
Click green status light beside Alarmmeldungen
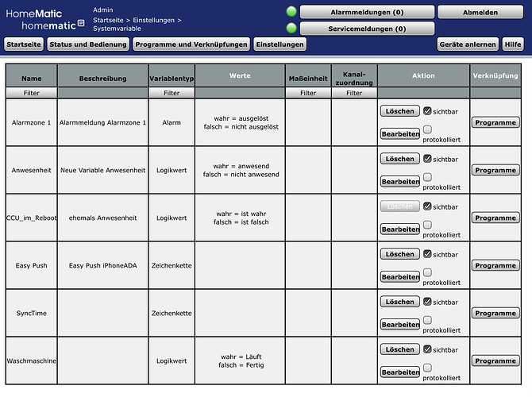[x=291, y=12]
